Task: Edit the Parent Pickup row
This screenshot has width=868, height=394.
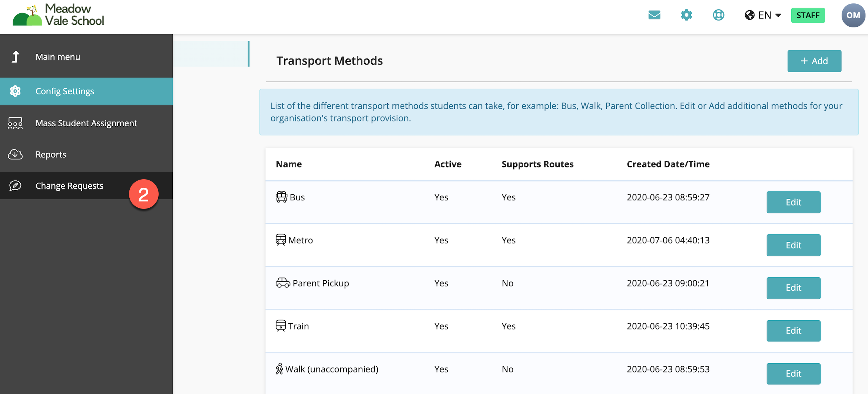Action: [793, 288]
